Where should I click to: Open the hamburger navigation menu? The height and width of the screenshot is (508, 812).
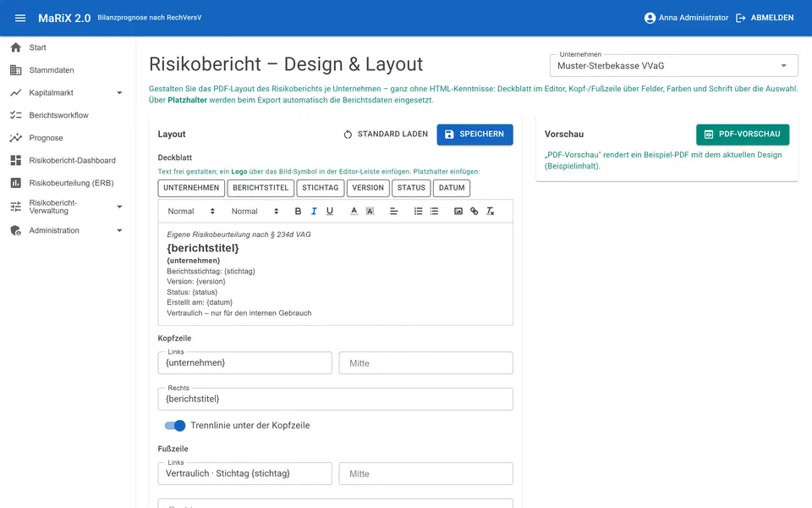point(20,18)
